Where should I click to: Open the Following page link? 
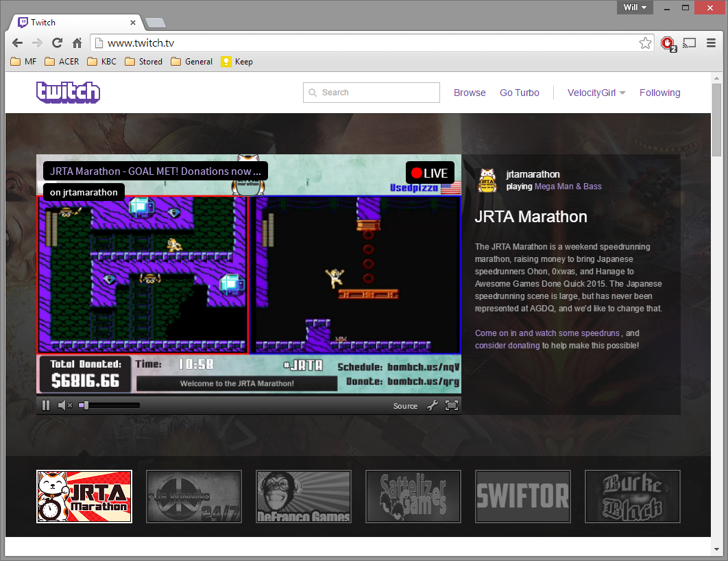click(x=659, y=93)
